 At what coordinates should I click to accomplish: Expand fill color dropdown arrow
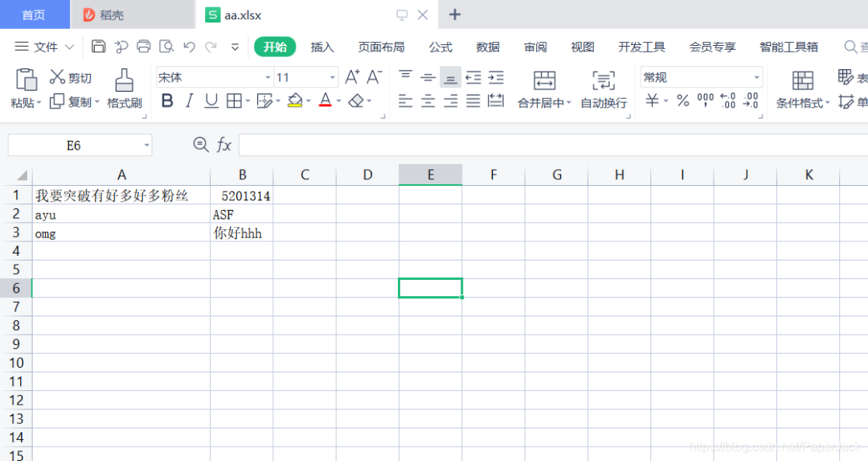pos(309,101)
